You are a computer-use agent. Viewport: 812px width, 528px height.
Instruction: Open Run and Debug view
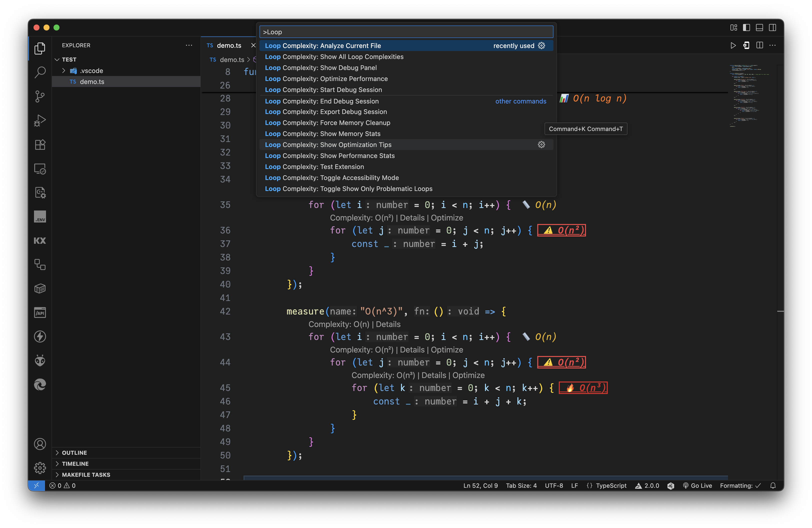coord(40,120)
